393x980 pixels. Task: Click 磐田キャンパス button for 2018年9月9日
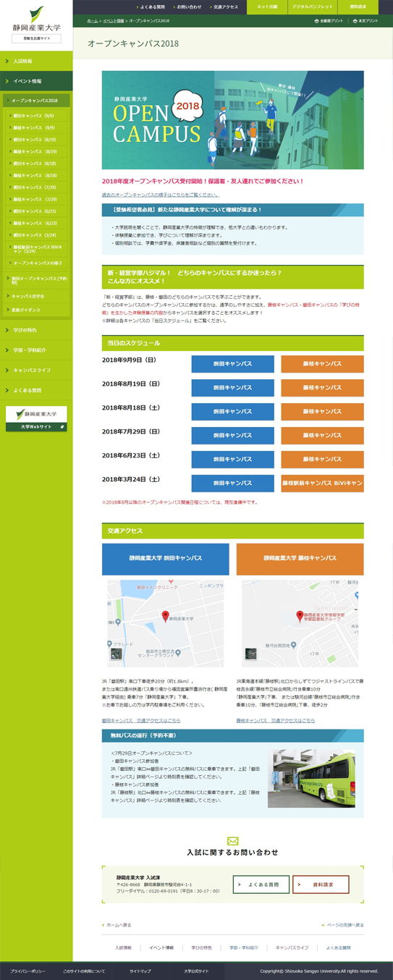click(x=232, y=364)
